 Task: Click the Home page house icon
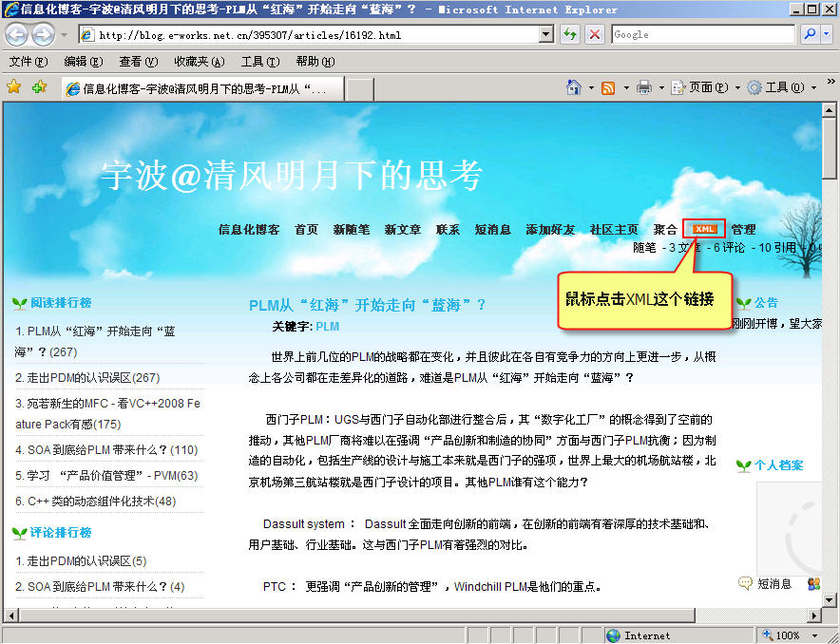point(574,87)
